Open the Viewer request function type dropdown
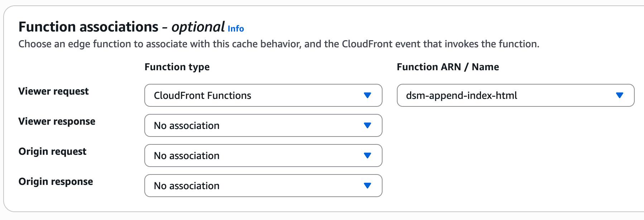The height and width of the screenshot is (220, 644). click(263, 95)
